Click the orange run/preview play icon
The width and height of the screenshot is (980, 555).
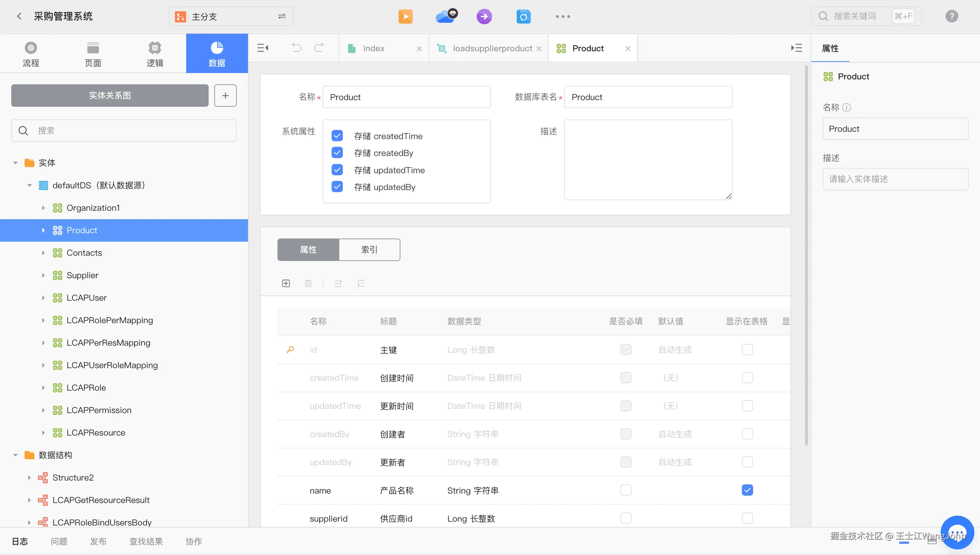tap(405, 17)
